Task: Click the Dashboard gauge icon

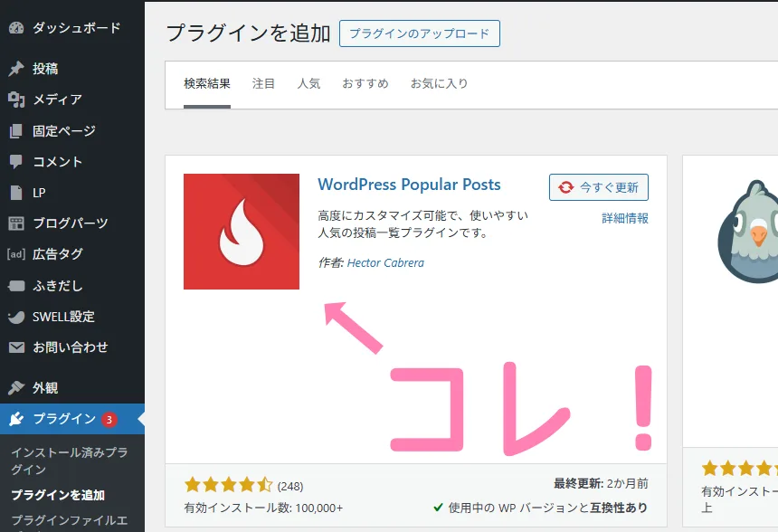Action: click(16, 28)
